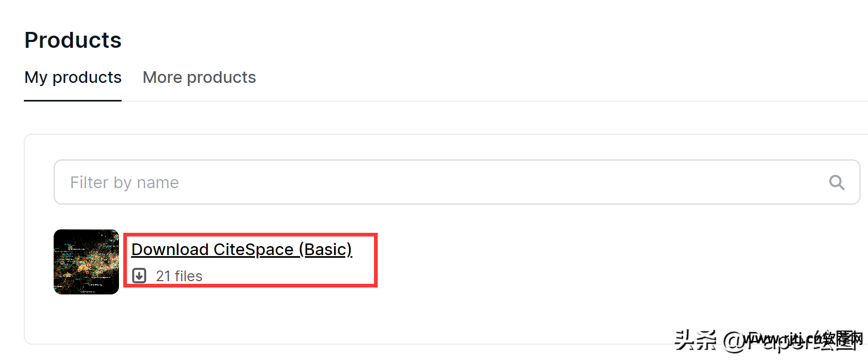Click the dark citation map product icon
868x363 pixels.
(x=86, y=261)
